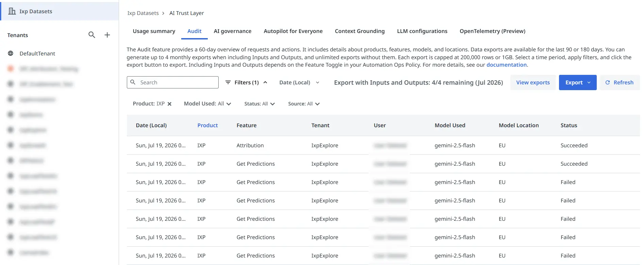Click Date (Local) column header
644x265 pixels.
click(151, 125)
